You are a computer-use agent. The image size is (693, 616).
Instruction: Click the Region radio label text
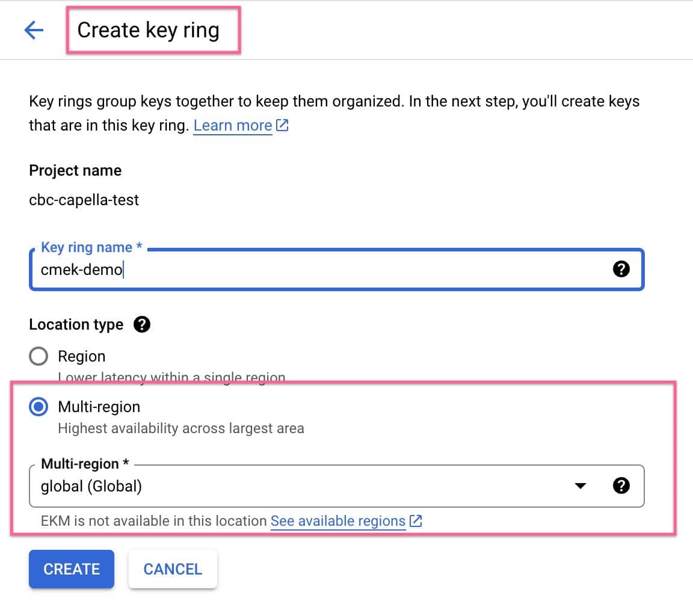pyautogui.click(x=82, y=356)
